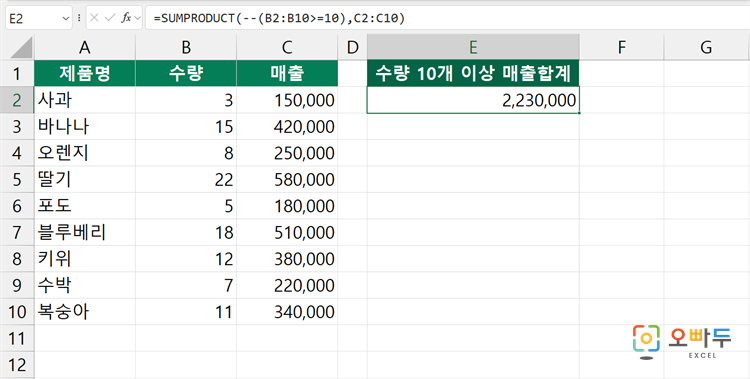Select the cell 키위

[x=85, y=259]
